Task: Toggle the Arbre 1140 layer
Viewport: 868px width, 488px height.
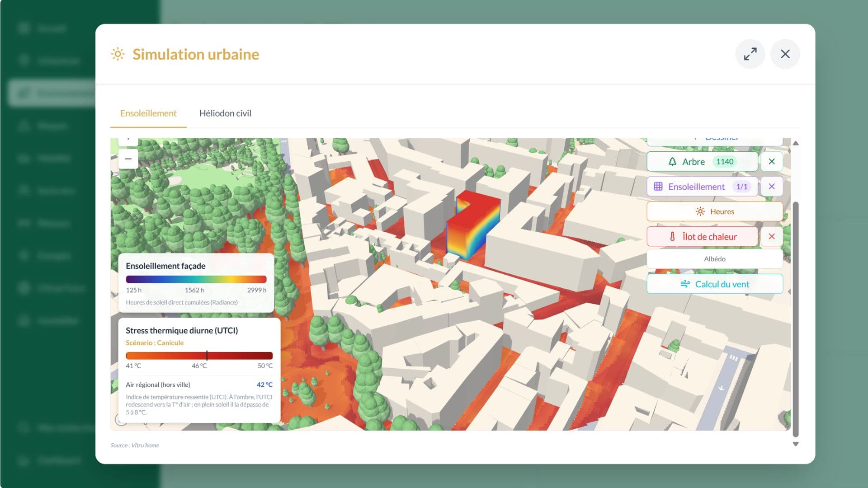Action: point(702,162)
